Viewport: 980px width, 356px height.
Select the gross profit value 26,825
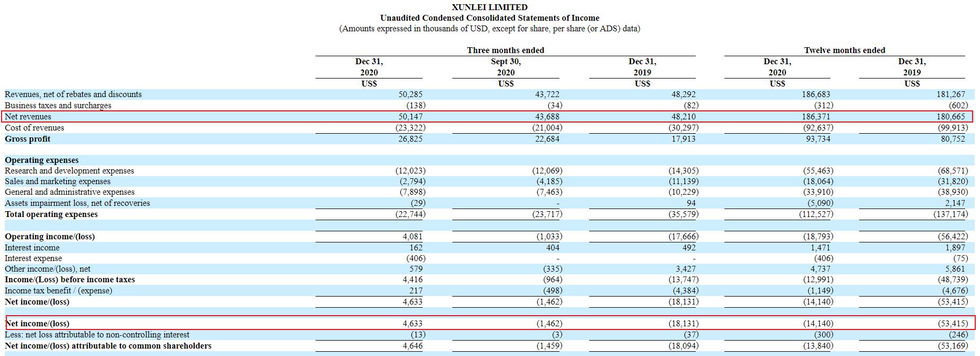(x=410, y=139)
